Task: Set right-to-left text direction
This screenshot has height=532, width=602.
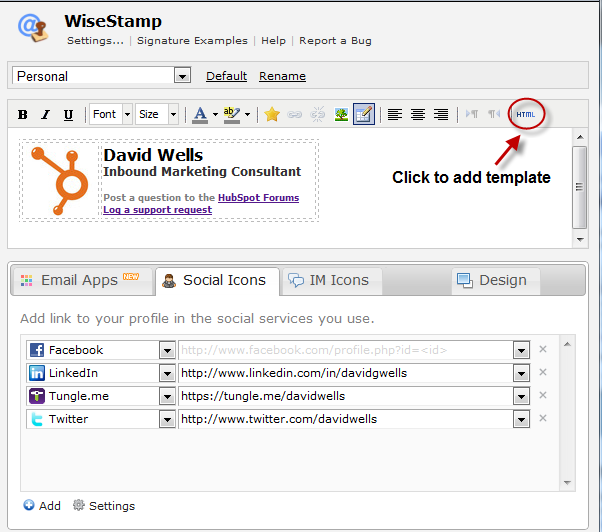Action: click(x=494, y=114)
